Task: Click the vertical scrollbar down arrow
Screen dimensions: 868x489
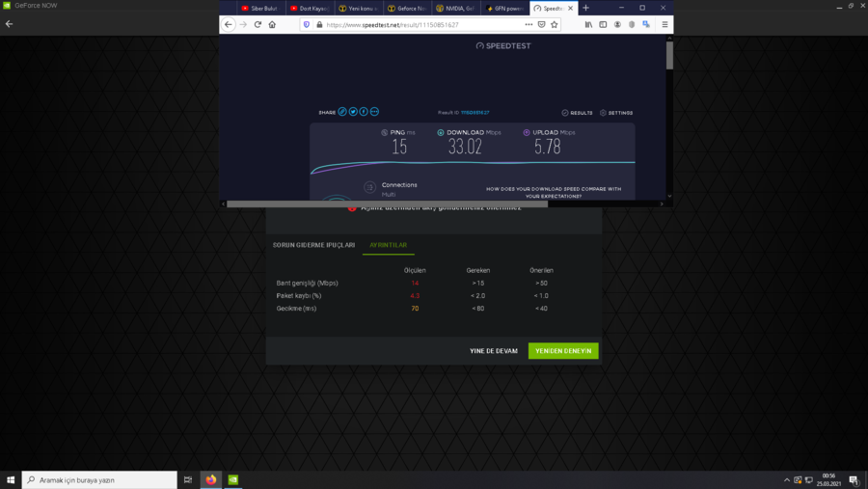Action: 669,196
